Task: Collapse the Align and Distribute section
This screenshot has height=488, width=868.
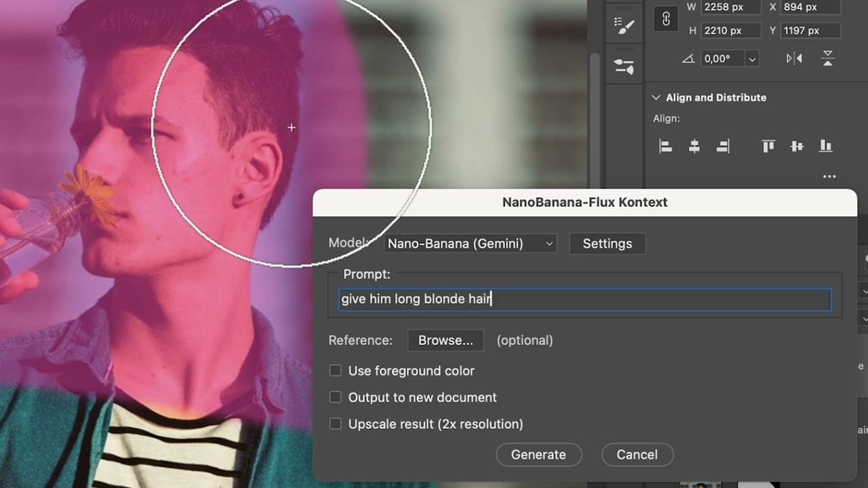Action: [x=656, y=98]
